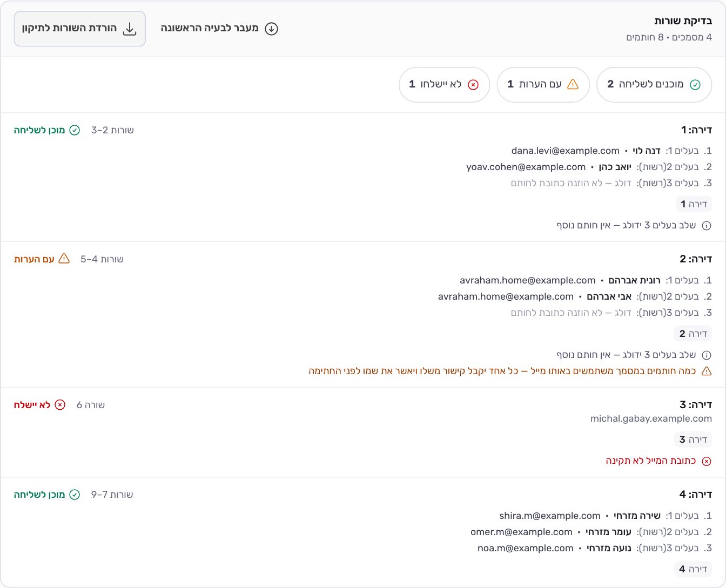Viewport: 726px width, 588px height.
Task: Select the email yoav.cohen@example.com
Action: click(x=526, y=167)
